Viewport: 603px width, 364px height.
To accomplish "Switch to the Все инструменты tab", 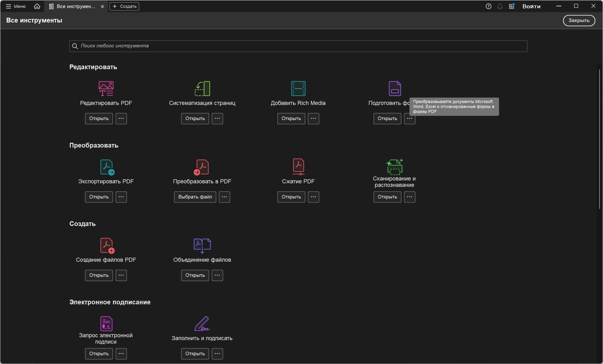I will click(x=73, y=6).
